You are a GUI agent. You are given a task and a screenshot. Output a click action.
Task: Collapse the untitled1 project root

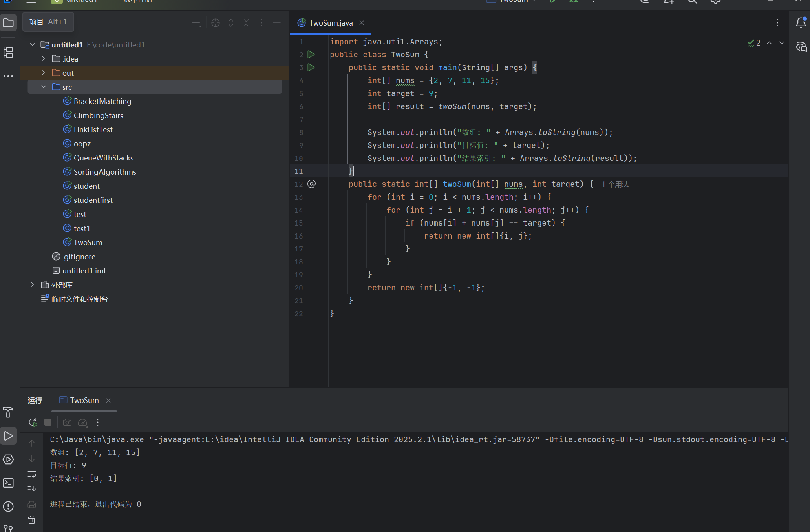tap(33, 44)
